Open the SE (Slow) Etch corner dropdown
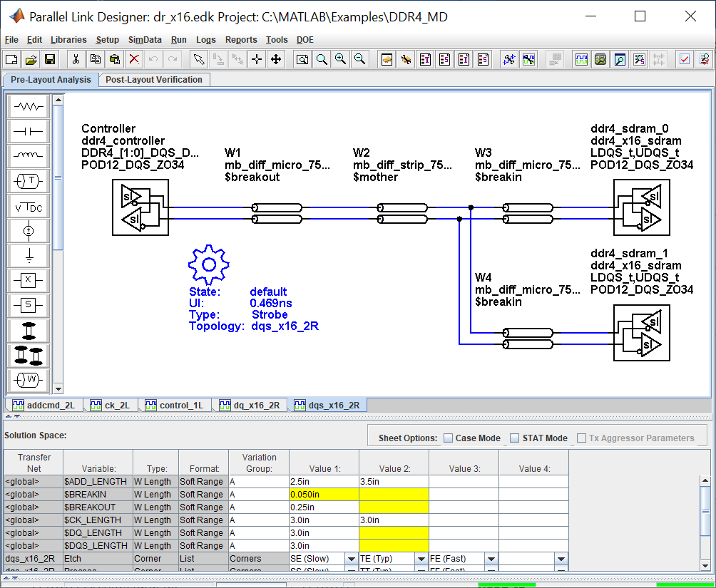 pyautogui.click(x=351, y=559)
